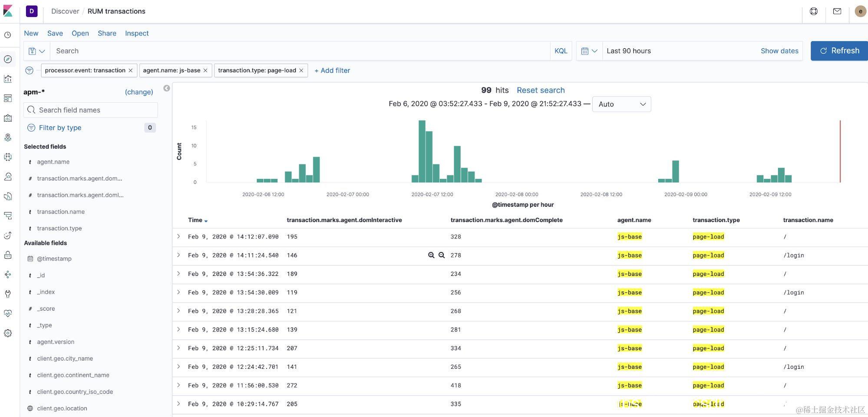
Task: Open the Canvas icon in sidebar
Action: [x=8, y=118]
